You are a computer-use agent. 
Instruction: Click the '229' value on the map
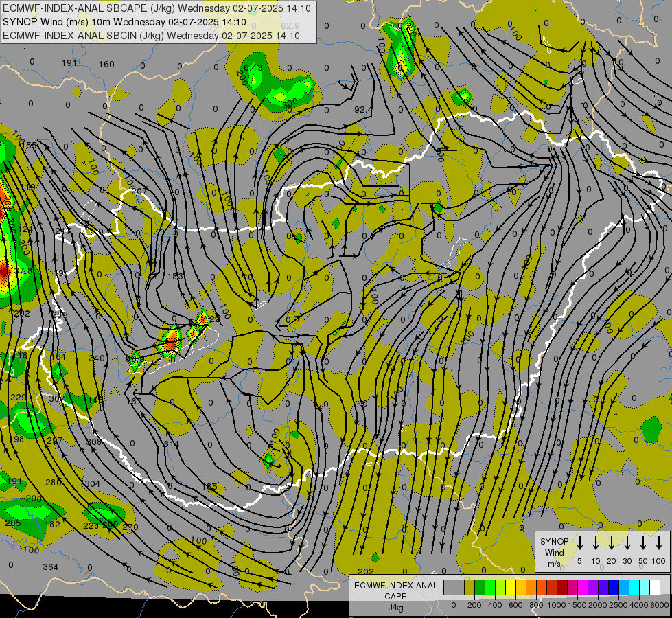[19, 398]
